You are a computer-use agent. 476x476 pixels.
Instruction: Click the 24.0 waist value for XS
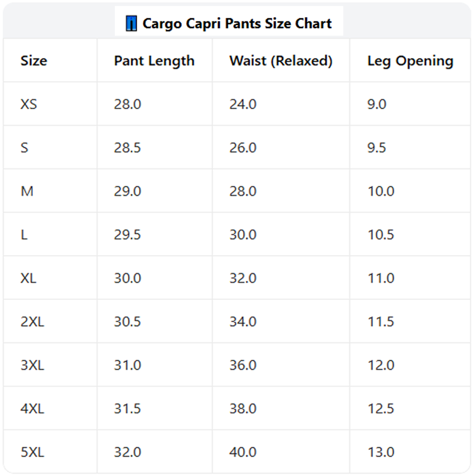[x=243, y=104]
